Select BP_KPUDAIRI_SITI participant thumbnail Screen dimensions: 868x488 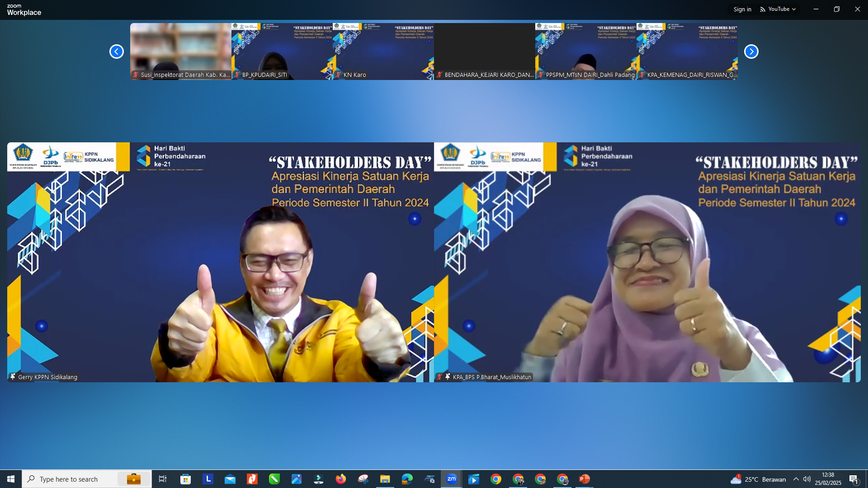[x=282, y=51]
